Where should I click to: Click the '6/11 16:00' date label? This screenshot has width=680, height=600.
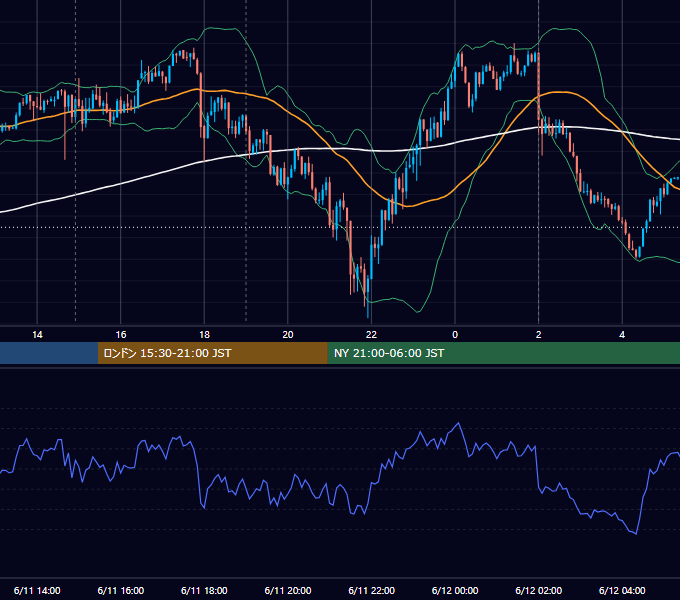click(121, 590)
